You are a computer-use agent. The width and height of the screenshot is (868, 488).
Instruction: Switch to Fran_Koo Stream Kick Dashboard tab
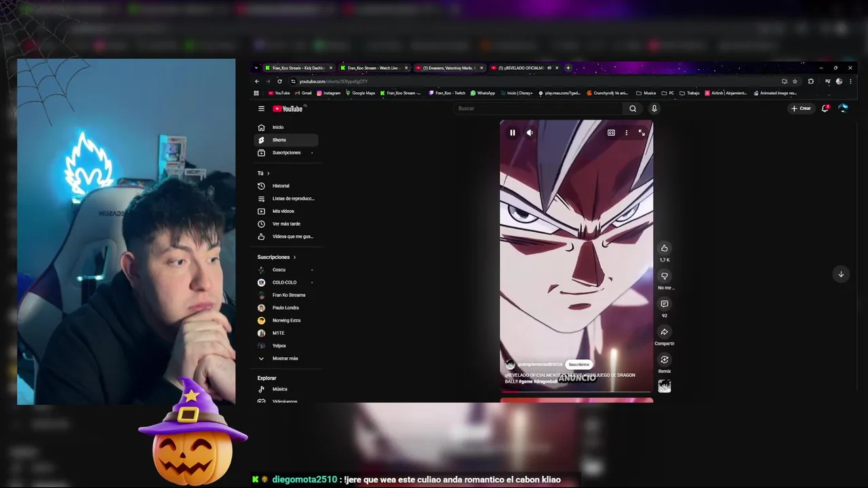tap(298, 68)
